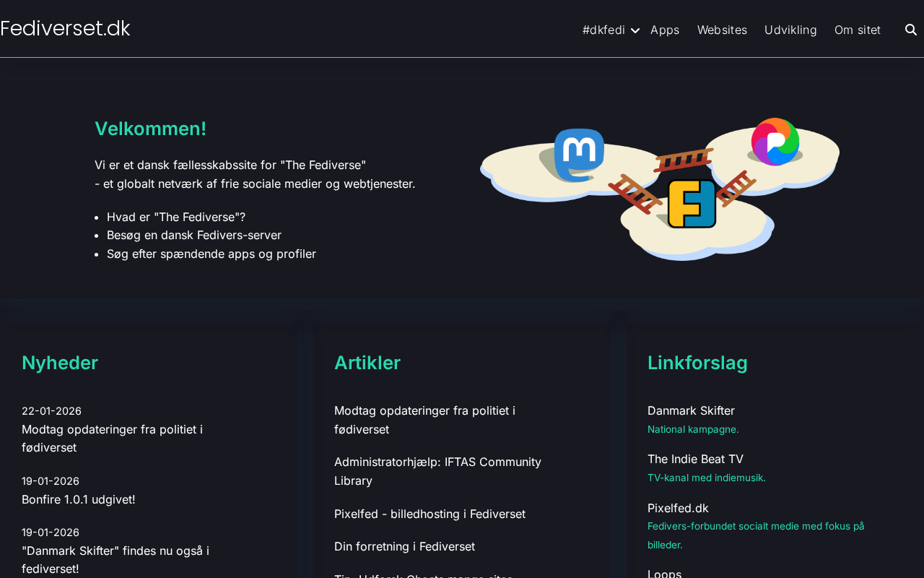The height and width of the screenshot is (578, 924).
Task: Open Nyheder item about politiet opdateringer
Action: tap(112, 438)
